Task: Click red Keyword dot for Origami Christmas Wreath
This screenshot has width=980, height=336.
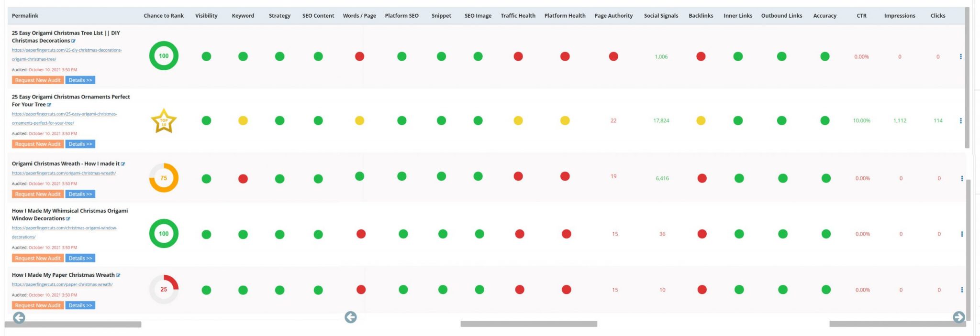Action: tap(243, 179)
